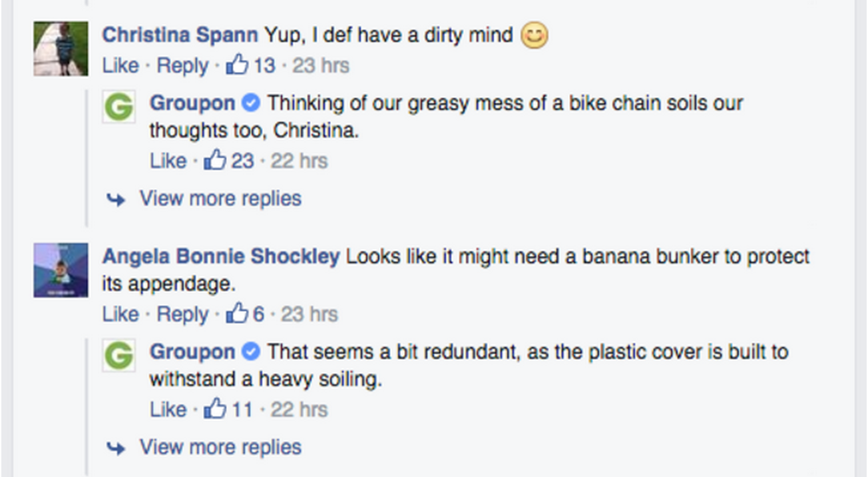Screen dimensions: 868x477
Task: Open Christina Spann's profile name link
Action: pos(180,35)
